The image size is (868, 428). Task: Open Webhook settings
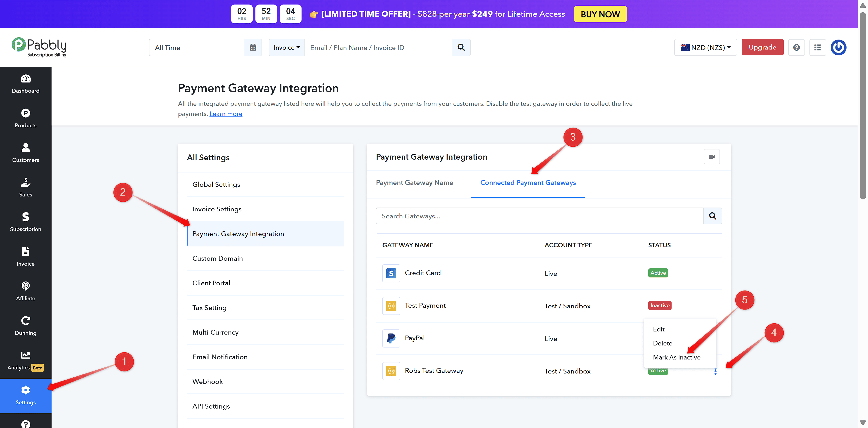point(266,381)
